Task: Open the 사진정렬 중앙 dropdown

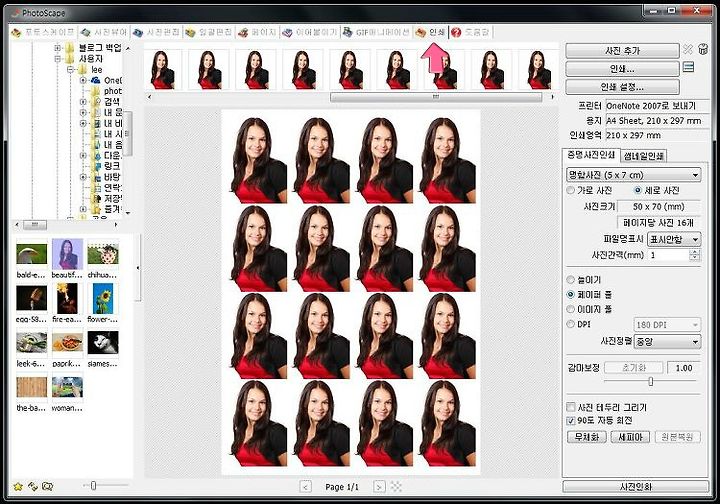Action: [x=667, y=342]
